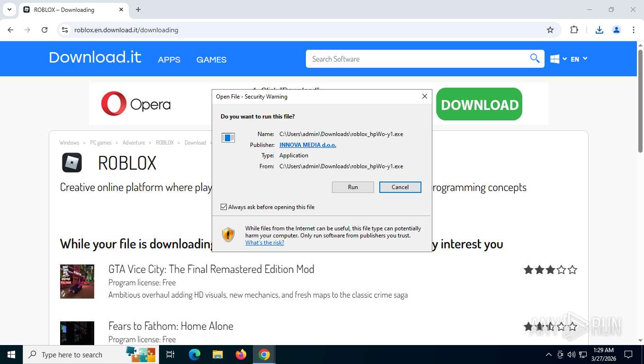Image resolution: width=644 pixels, height=364 pixels.
Task: Click the security shield icon in dialog
Action: (228, 235)
